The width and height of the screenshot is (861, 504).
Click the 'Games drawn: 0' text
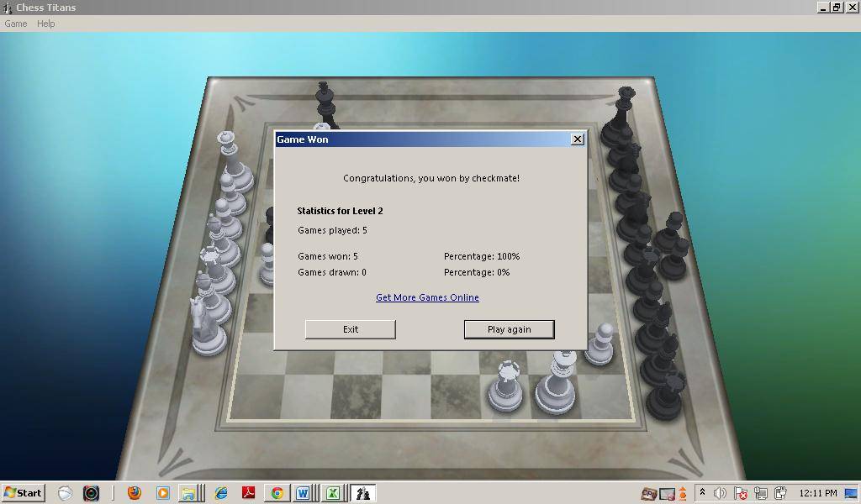[x=331, y=272]
